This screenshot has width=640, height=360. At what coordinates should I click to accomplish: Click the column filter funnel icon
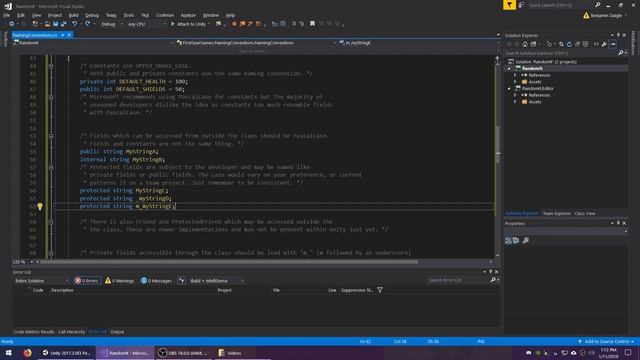(380, 290)
